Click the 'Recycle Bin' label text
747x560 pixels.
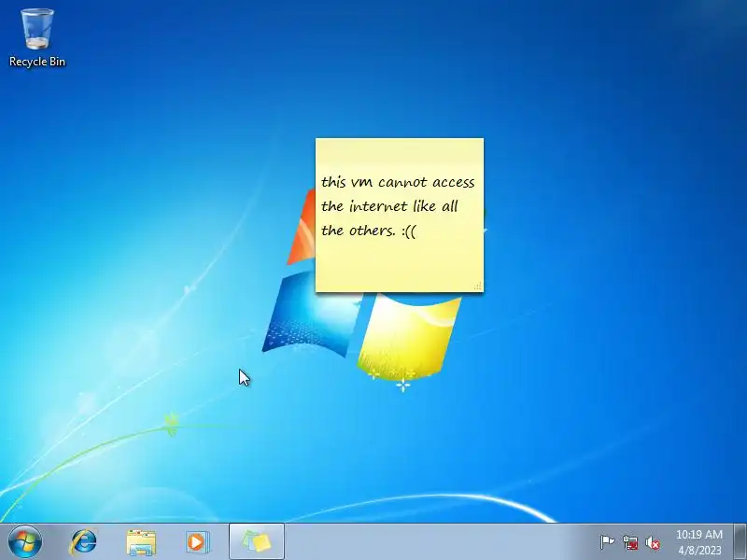tap(37, 62)
